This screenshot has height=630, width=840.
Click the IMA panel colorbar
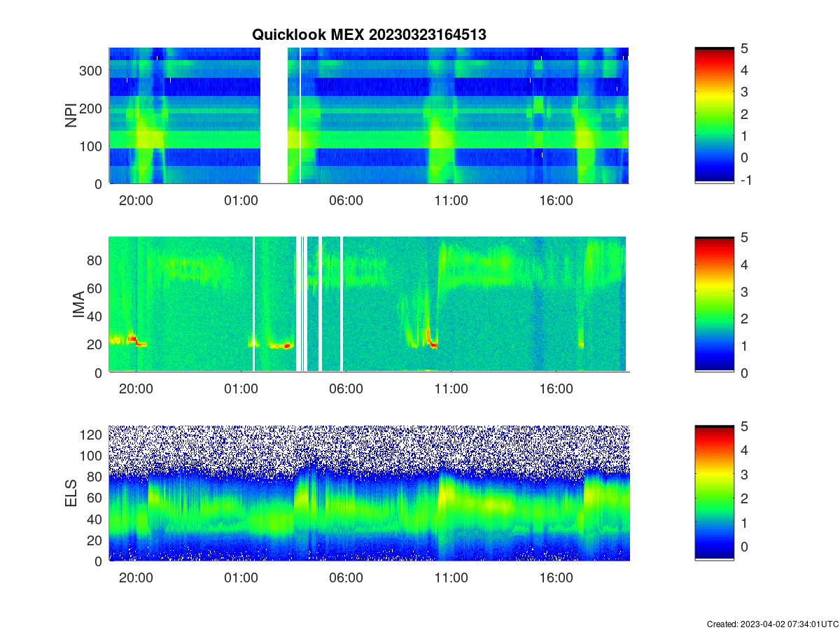click(x=715, y=304)
